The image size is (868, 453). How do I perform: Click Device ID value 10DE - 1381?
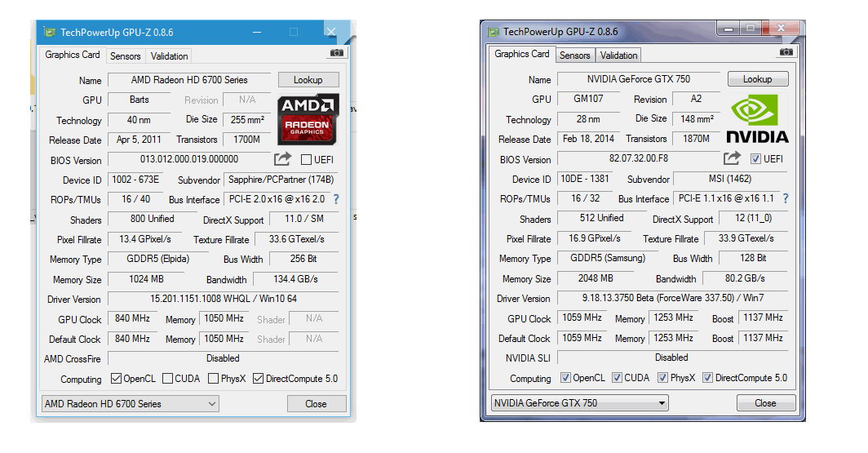click(585, 178)
